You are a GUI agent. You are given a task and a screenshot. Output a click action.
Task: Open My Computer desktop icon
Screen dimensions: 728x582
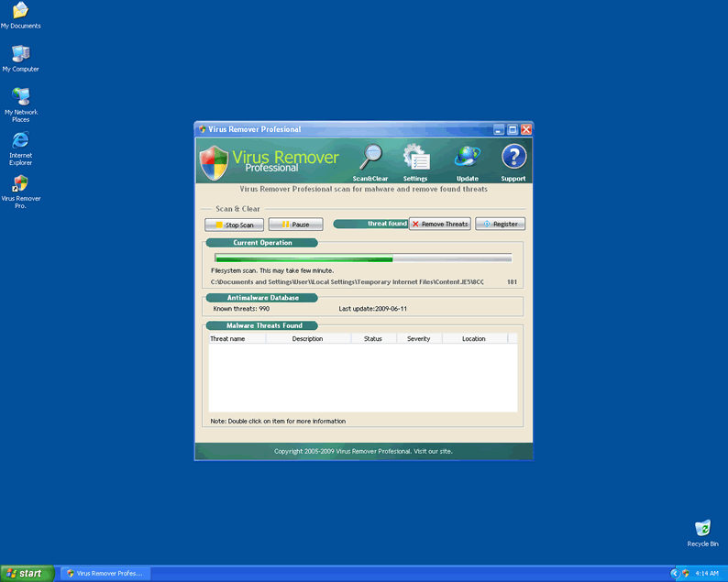20,57
